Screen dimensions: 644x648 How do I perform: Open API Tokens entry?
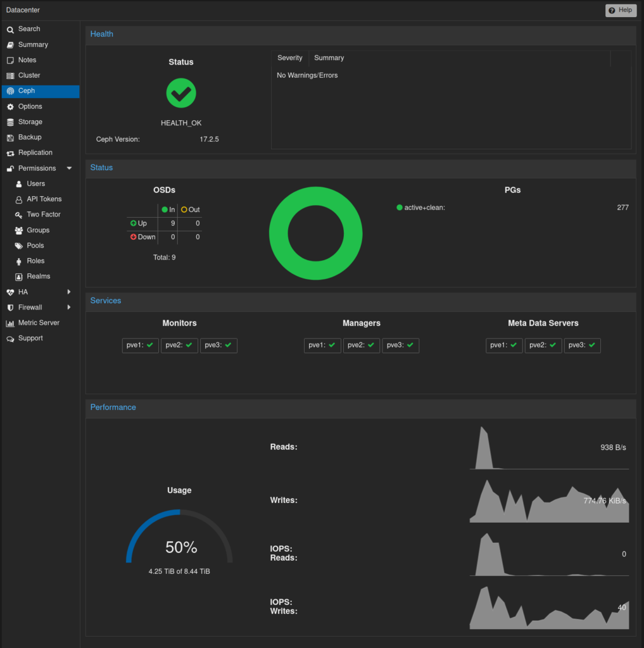tap(41, 199)
